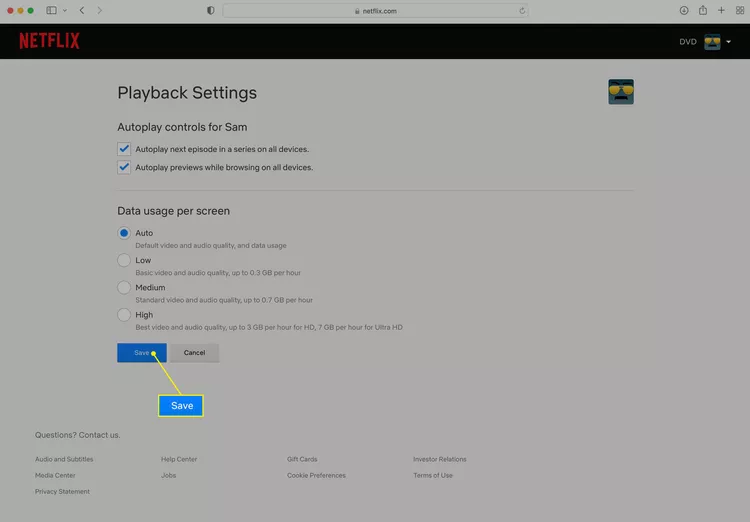Open Safari sidebar panel

[x=51, y=10]
